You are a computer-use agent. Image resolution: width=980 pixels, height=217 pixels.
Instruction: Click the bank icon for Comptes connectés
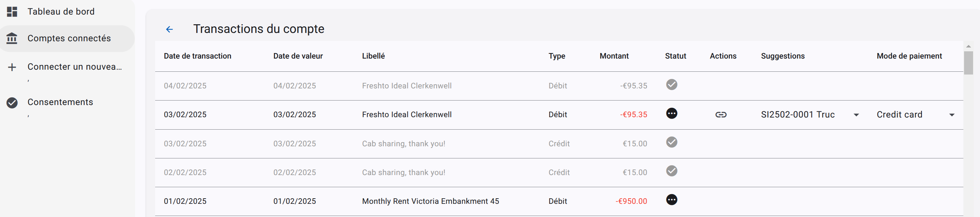pos(12,38)
